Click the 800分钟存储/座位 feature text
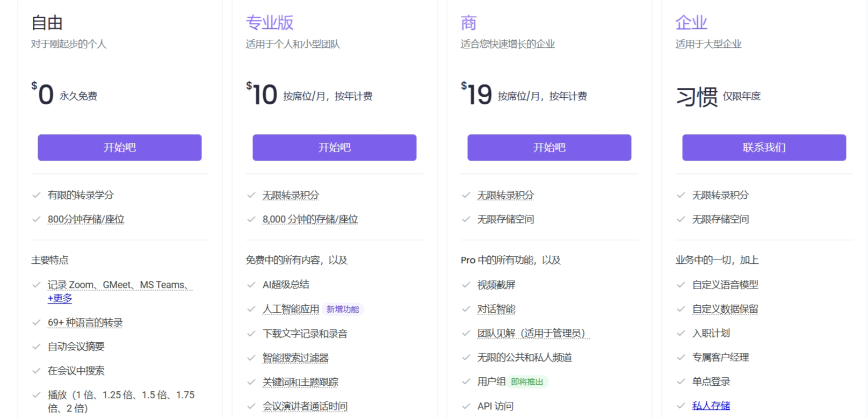The height and width of the screenshot is (418, 868). (86, 219)
